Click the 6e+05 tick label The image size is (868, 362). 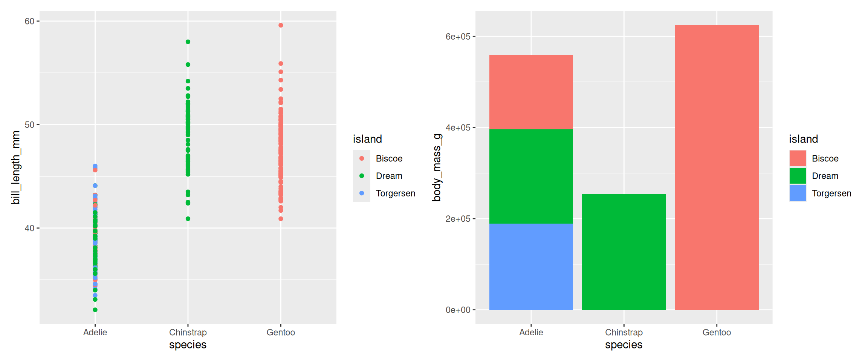click(x=458, y=37)
